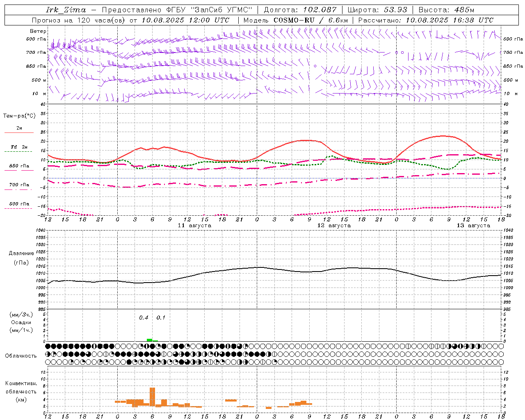Select the "(мм/3ч.)" units label
This screenshot has width=525, height=420.
coord(21,315)
